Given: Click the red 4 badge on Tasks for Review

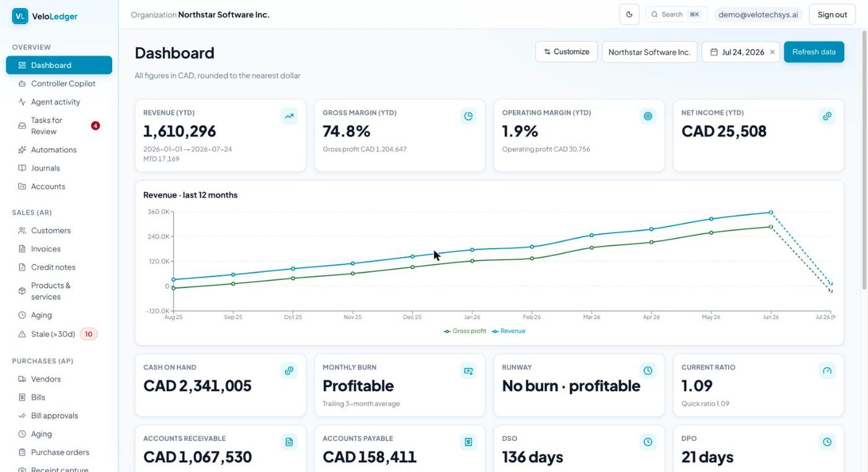Looking at the screenshot, I should [x=95, y=126].
